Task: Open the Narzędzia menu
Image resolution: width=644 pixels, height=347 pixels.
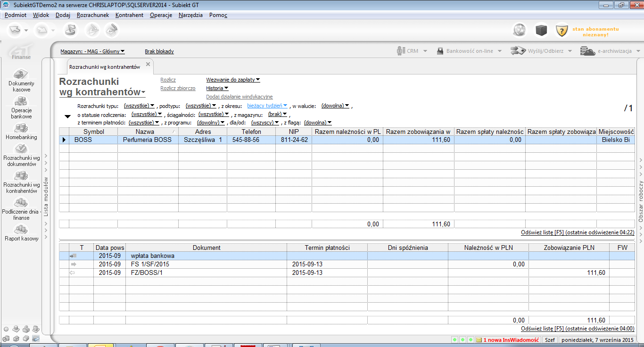Action: (190, 15)
